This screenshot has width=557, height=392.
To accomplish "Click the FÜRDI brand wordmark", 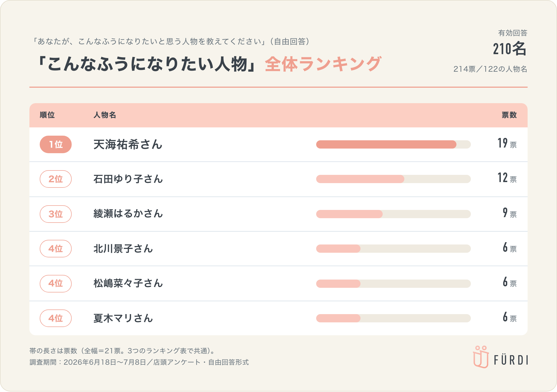I will point(511,360).
